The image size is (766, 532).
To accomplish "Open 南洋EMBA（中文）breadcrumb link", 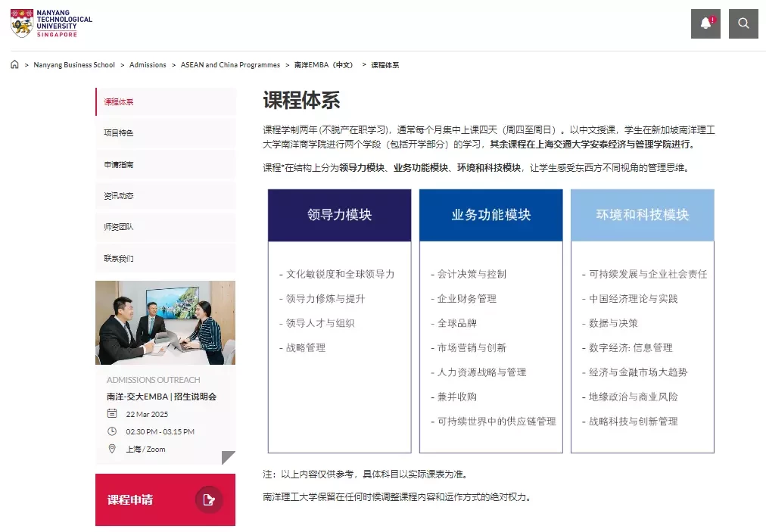I will [323, 65].
